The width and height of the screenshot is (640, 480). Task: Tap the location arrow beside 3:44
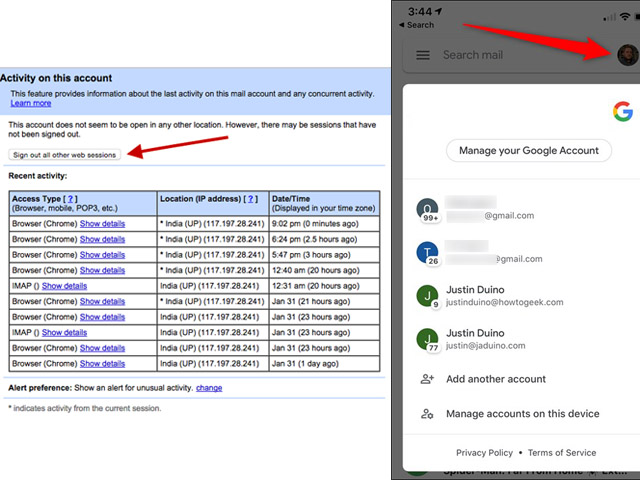439,11
